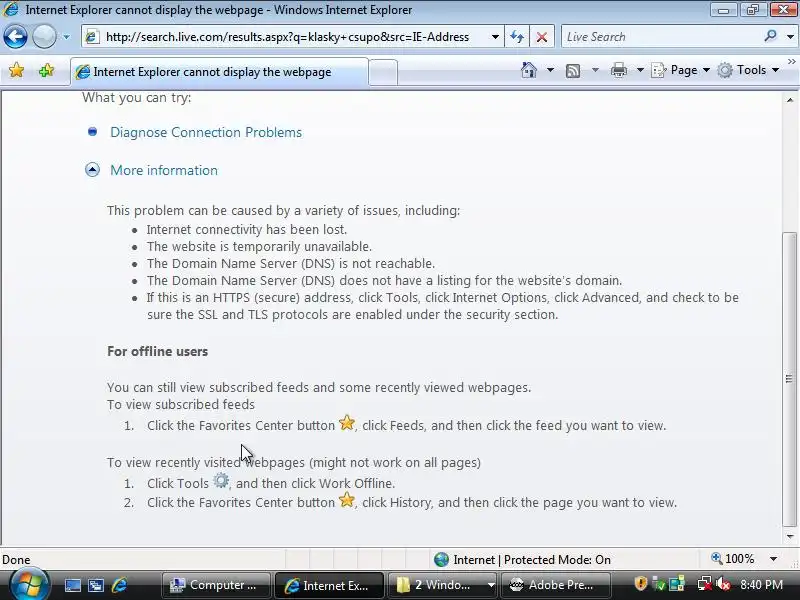
Task: Expand the toolbar overflow chevron
Action: tap(792, 62)
